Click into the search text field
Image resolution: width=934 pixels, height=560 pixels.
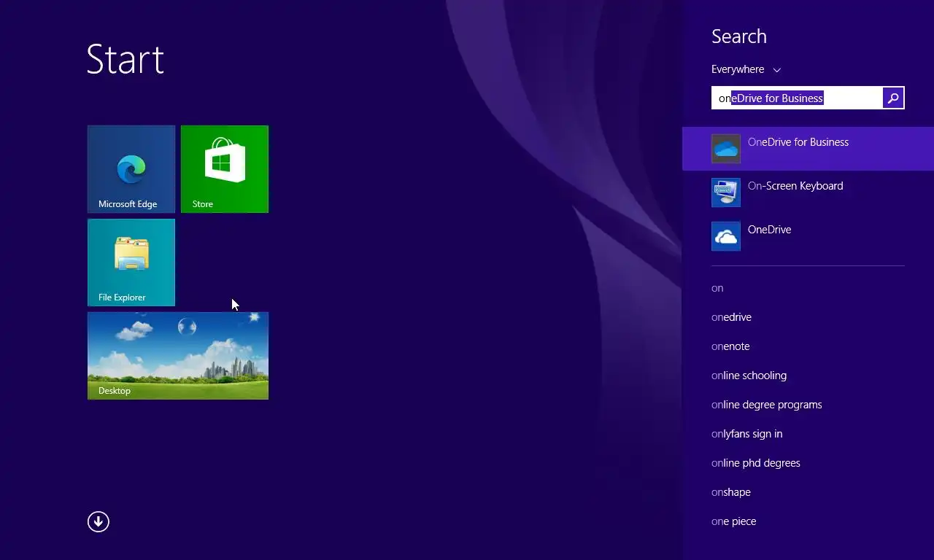coord(797,98)
